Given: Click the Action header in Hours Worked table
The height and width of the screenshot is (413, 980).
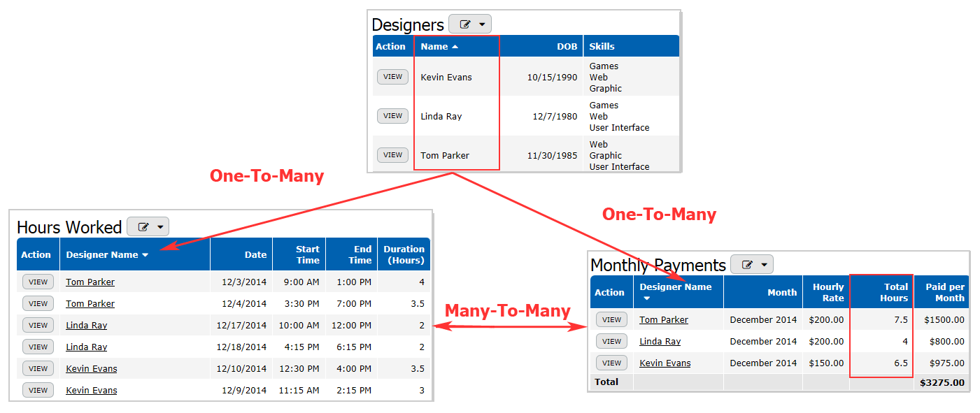Looking at the screenshot, I should 36,254.
